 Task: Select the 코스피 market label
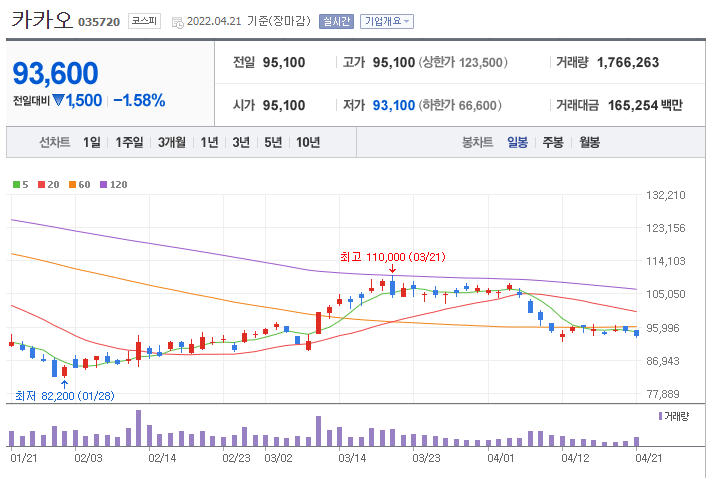pyautogui.click(x=144, y=21)
